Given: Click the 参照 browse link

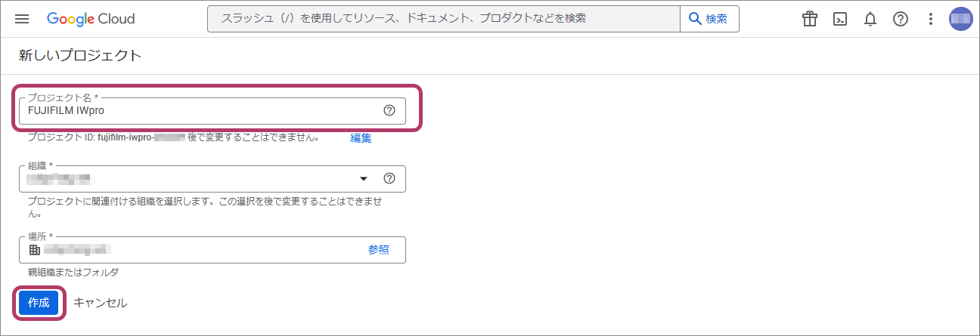Looking at the screenshot, I should (379, 250).
